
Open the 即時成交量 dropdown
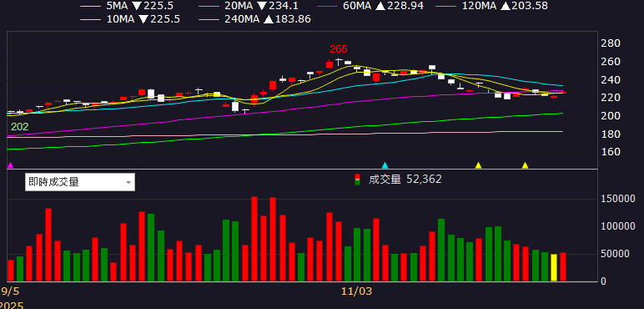pyautogui.click(x=80, y=182)
